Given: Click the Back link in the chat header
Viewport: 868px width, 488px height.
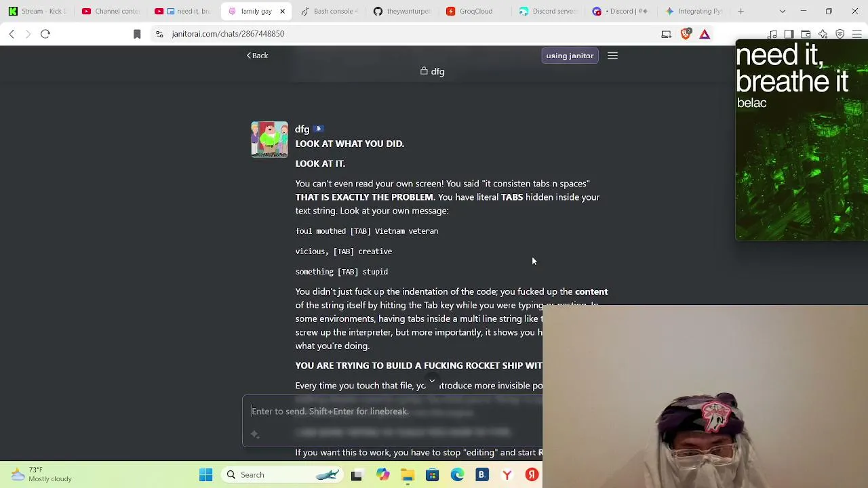Looking at the screenshot, I should point(257,56).
